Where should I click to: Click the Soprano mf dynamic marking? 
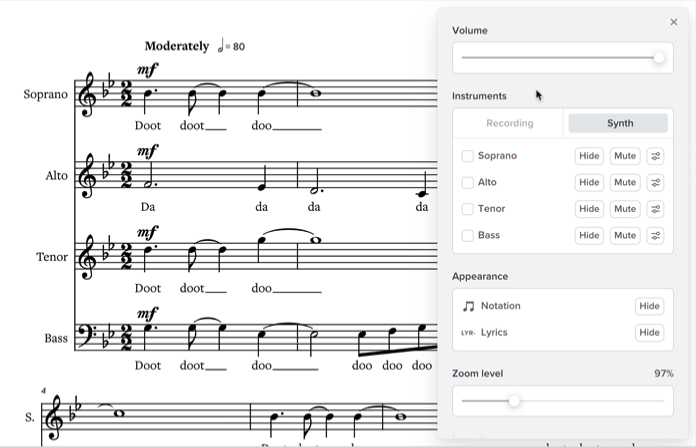[x=147, y=70]
